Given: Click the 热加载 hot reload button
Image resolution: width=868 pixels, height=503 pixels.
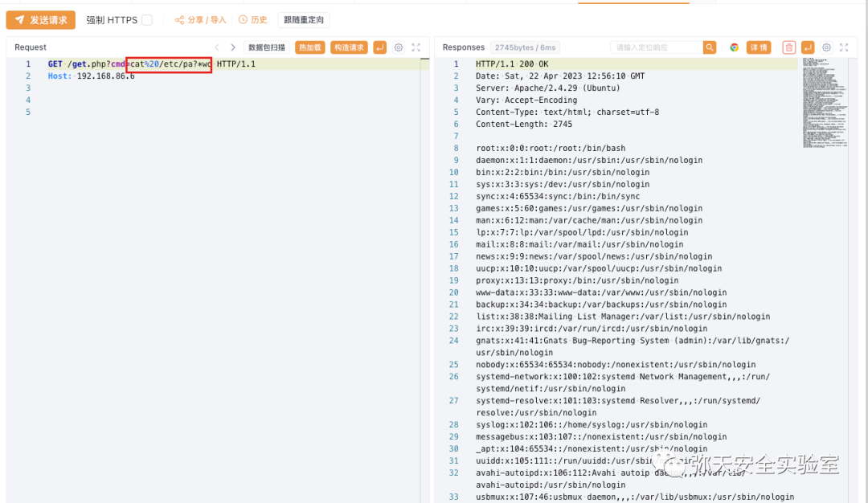Looking at the screenshot, I should point(309,47).
